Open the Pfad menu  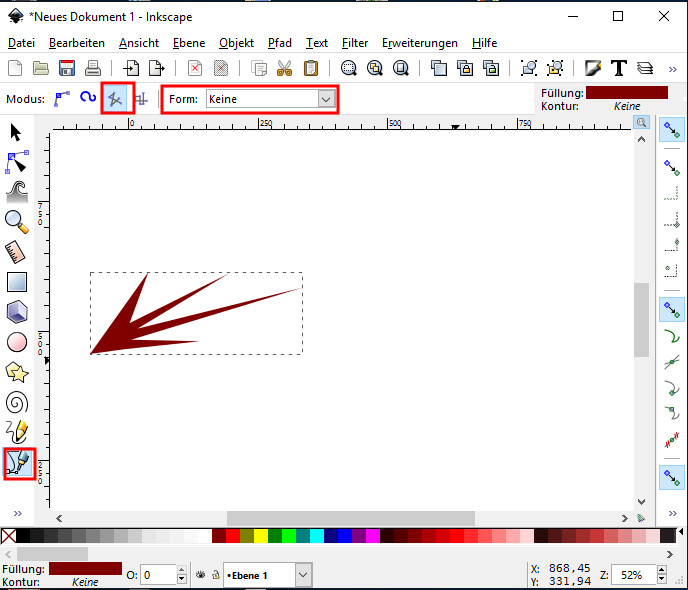[280, 43]
